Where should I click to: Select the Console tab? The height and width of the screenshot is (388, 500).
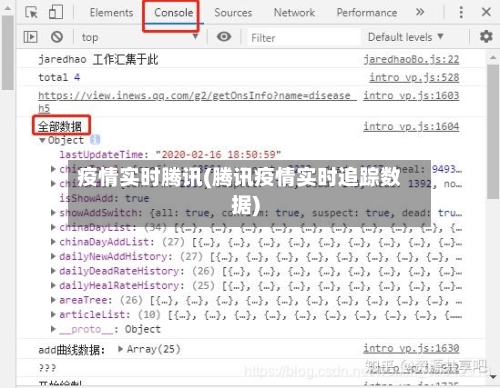pyautogui.click(x=174, y=13)
